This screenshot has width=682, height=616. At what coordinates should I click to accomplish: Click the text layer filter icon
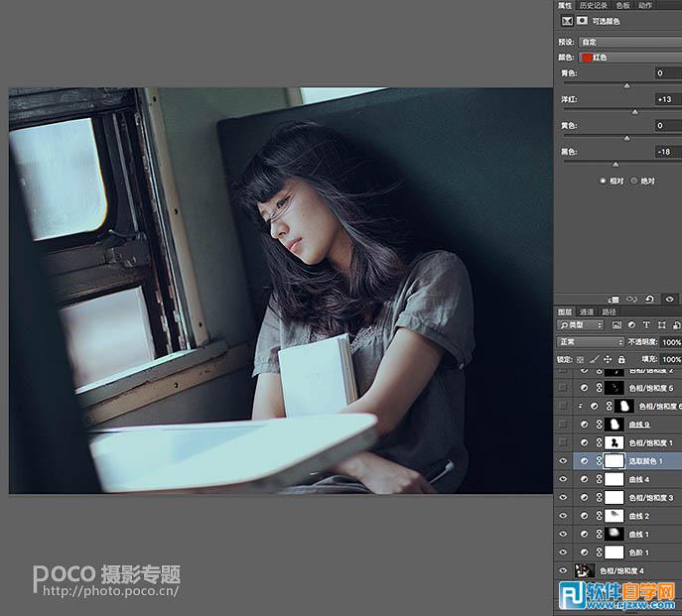[646, 324]
